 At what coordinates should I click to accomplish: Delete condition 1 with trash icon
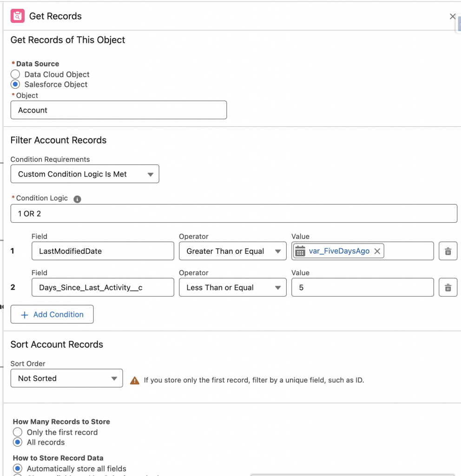448,251
